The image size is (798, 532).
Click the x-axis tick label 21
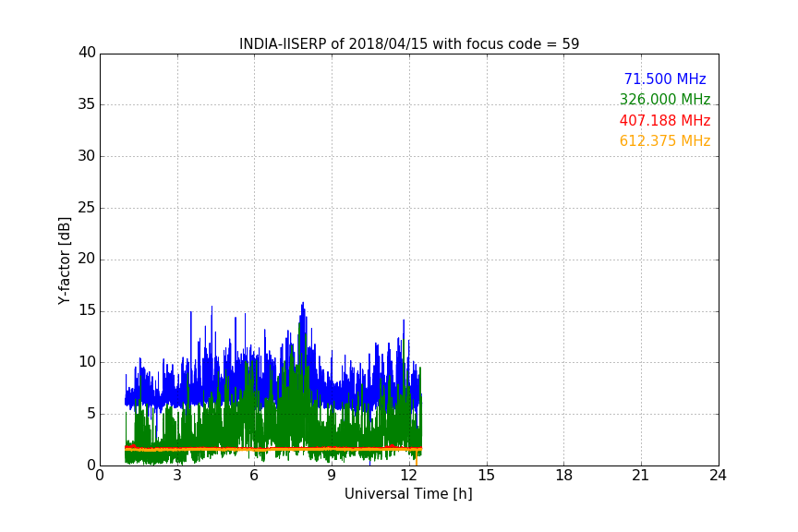[641, 476]
